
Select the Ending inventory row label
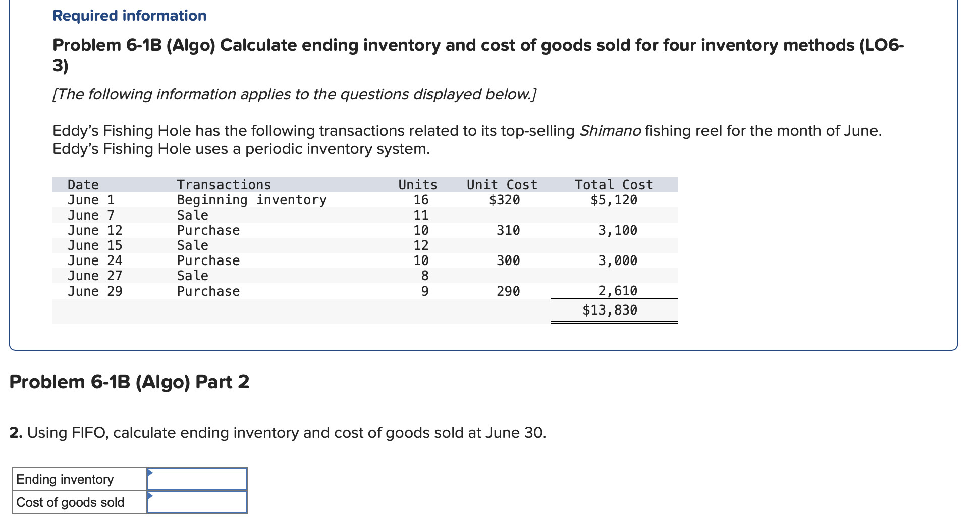[x=65, y=478]
